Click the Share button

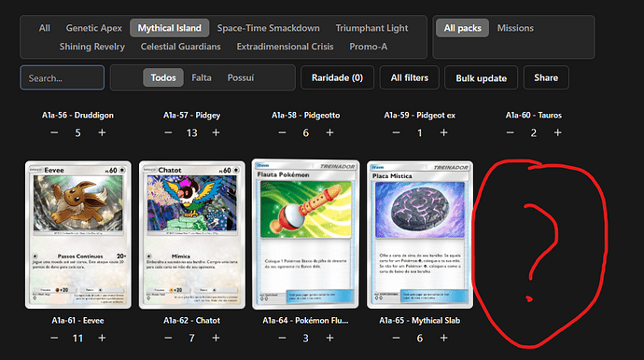(x=546, y=77)
